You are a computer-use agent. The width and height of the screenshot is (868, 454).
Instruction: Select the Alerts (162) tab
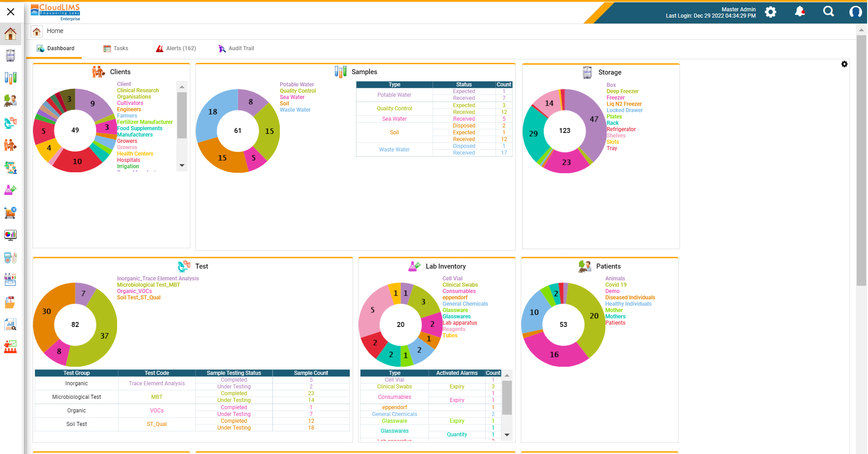click(181, 48)
